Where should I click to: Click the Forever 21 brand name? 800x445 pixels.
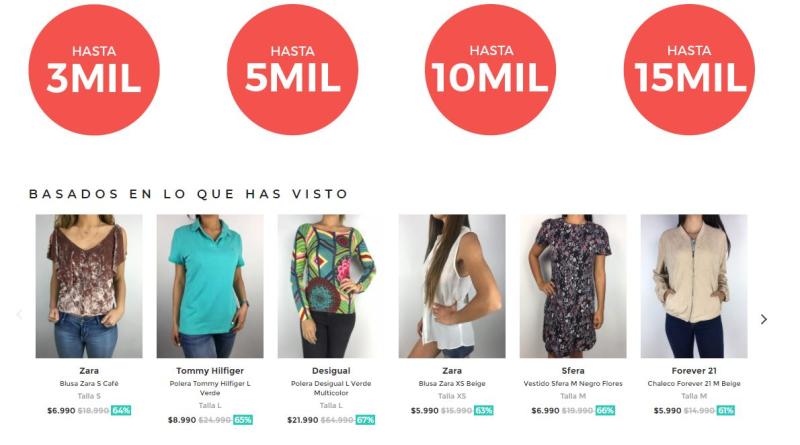point(694,370)
